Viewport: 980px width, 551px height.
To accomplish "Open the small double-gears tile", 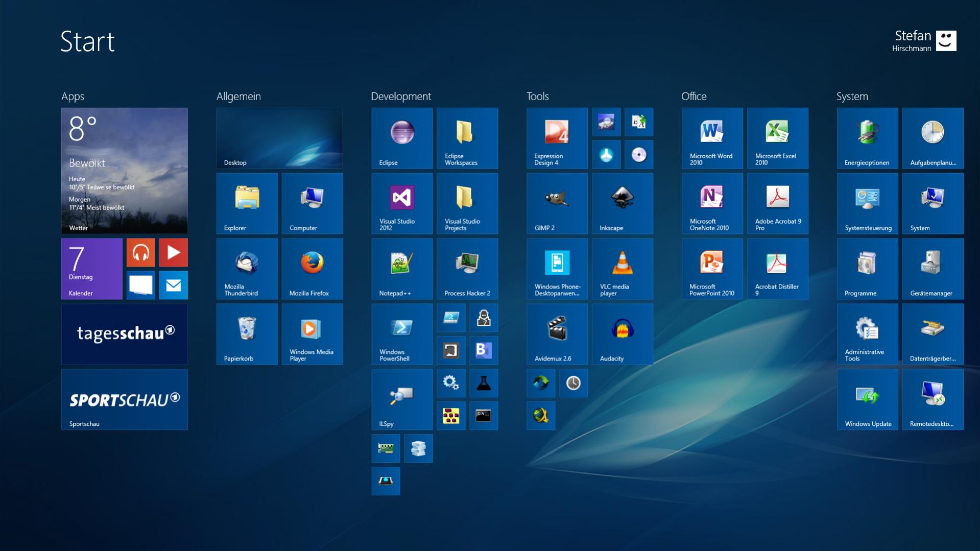I will [x=451, y=383].
